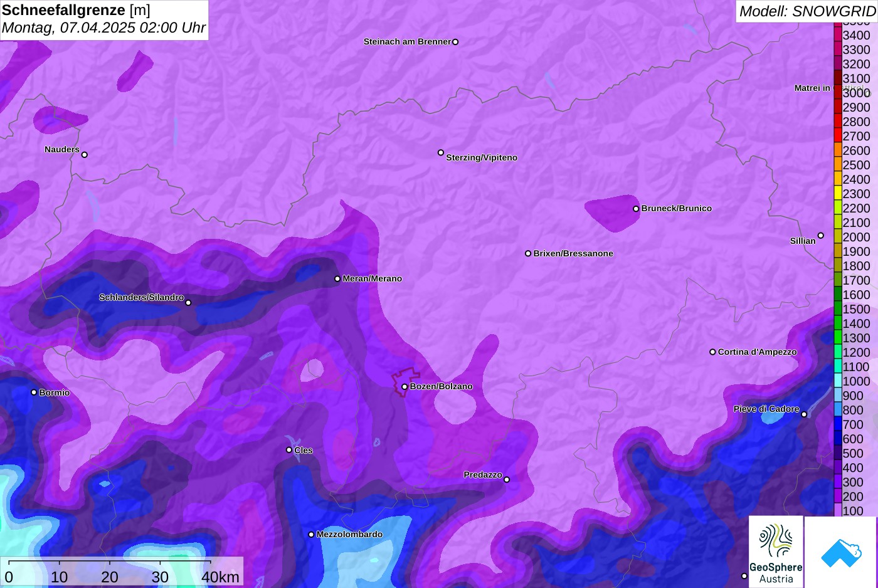878x588 pixels.
Task: Click the 1000 m cyan legend swatch
Action: [838, 381]
